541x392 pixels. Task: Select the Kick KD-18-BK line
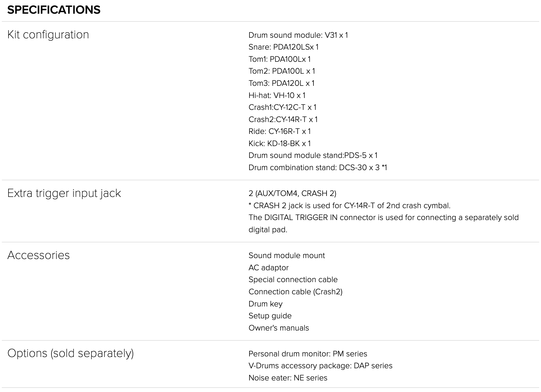(279, 144)
